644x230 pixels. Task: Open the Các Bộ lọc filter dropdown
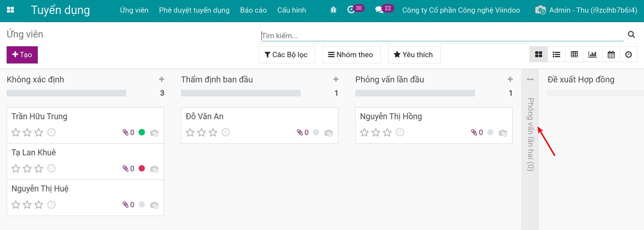click(287, 54)
